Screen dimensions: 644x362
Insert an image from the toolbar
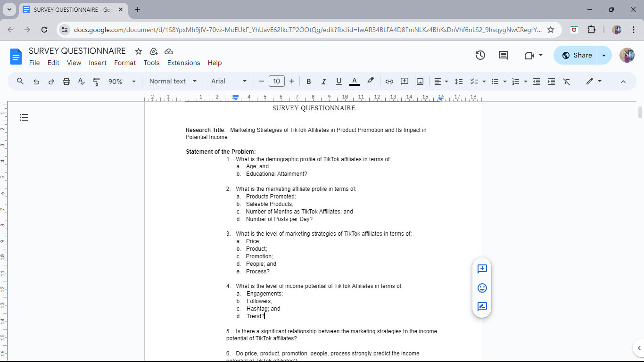coord(420,82)
